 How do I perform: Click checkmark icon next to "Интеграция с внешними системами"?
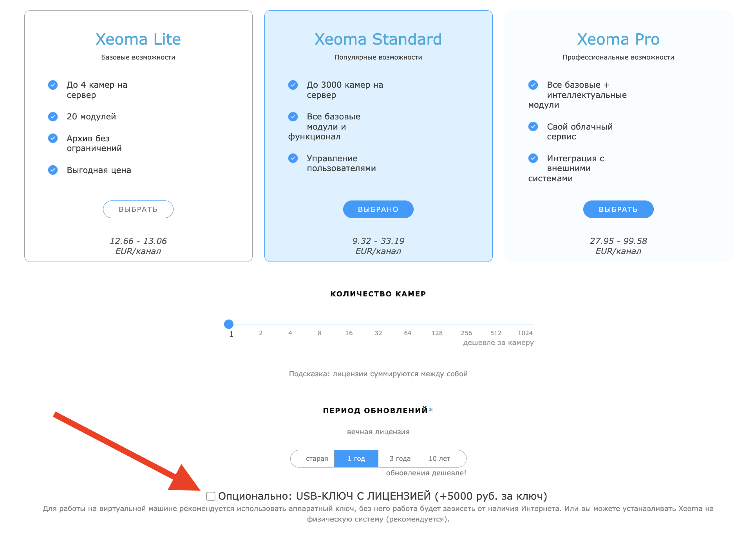(x=533, y=158)
